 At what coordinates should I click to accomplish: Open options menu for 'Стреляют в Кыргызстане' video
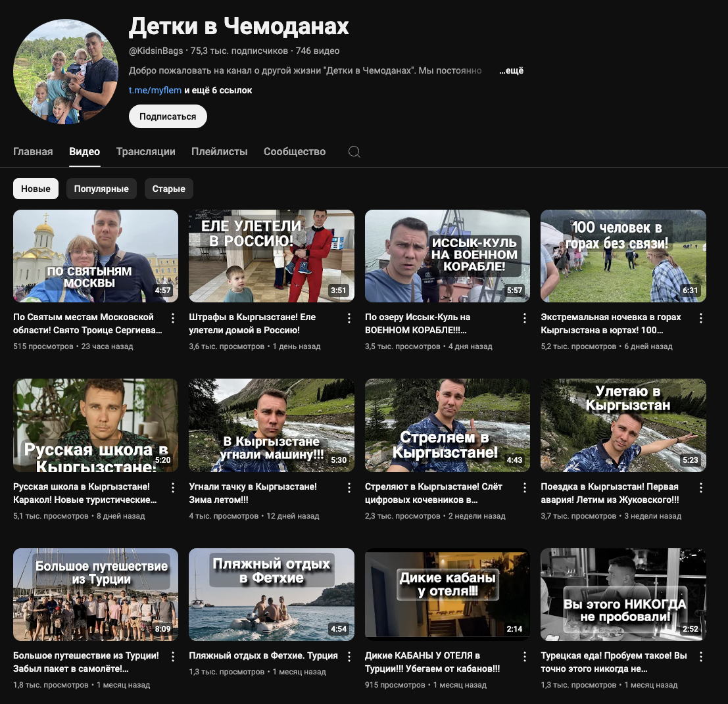(x=525, y=487)
